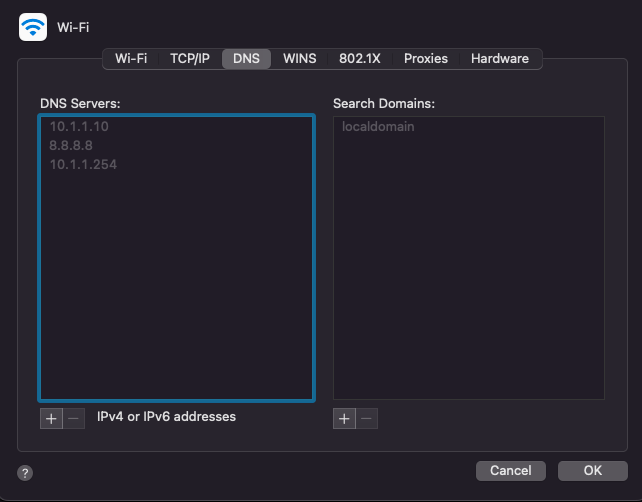Click the Wi-Fi icon in the header
The height and width of the screenshot is (502, 642).
(x=33, y=27)
